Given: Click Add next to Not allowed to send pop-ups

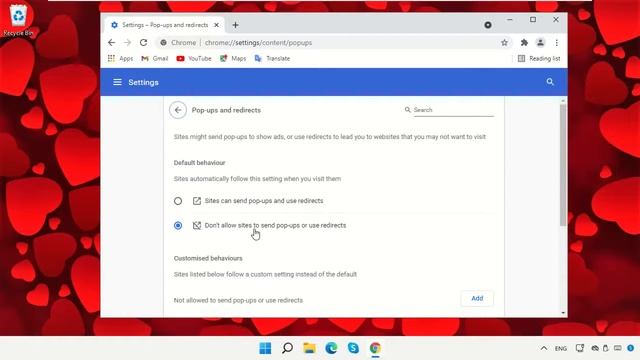Looking at the screenshot, I should click(477, 298).
